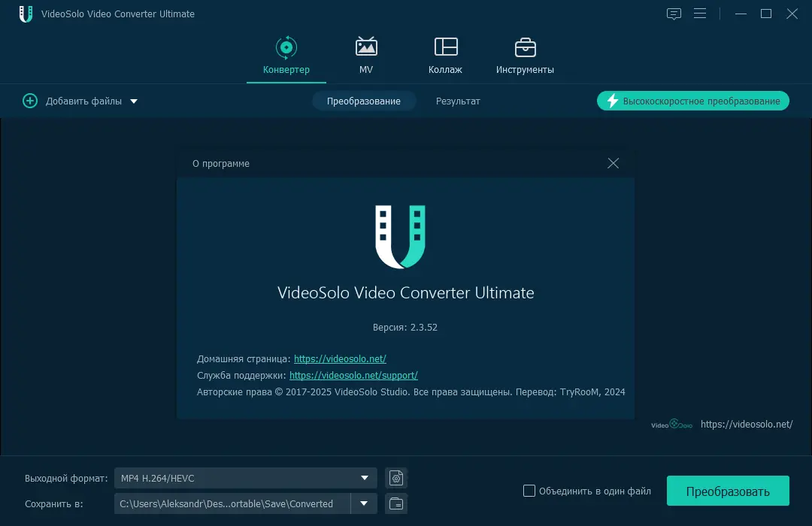Select the Преобразование tab
The width and height of the screenshot is (812, 526).
click(364, 101)
